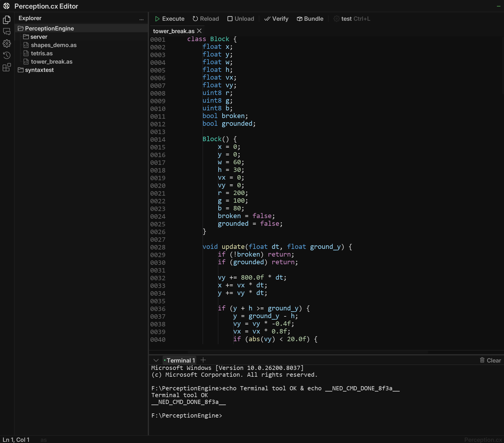The width and height of the screenshot is (504, 443).
Task: Select the tower_break.as editor tab
Action: 174,31
